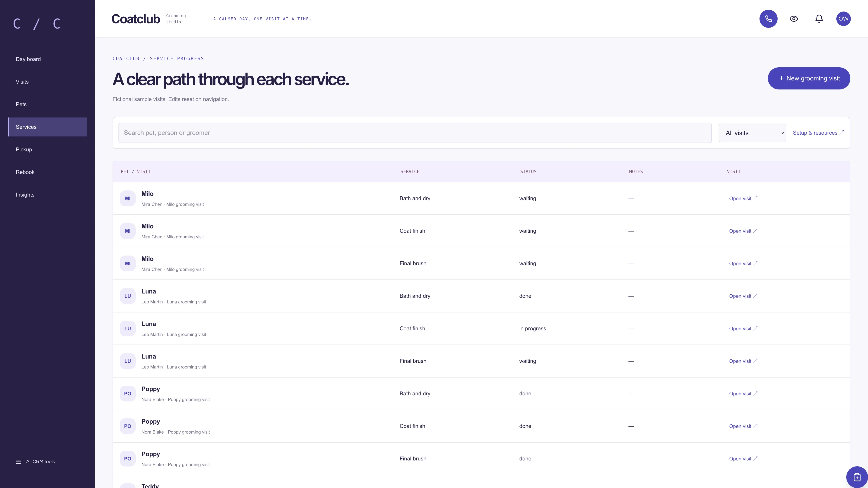Click the PO avatar in Poppy Bath and dry row
The image size is (868, 488).
pos(128,393)
